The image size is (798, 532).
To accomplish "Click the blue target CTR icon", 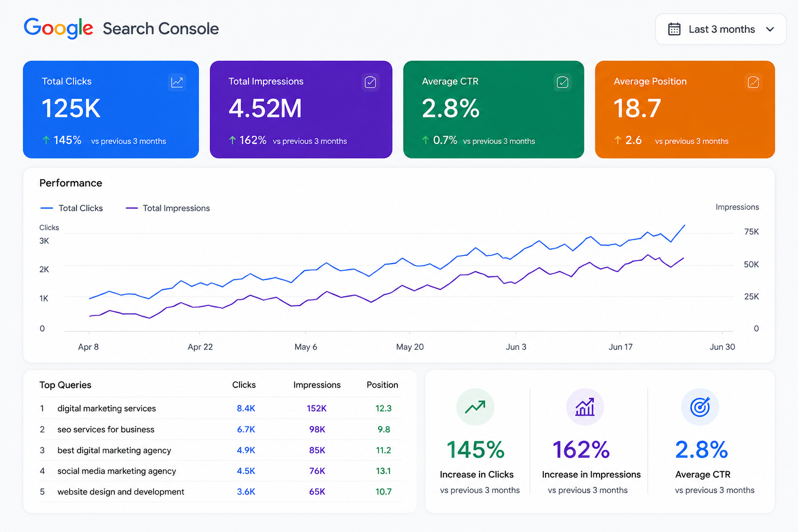I will click(700, 407).
